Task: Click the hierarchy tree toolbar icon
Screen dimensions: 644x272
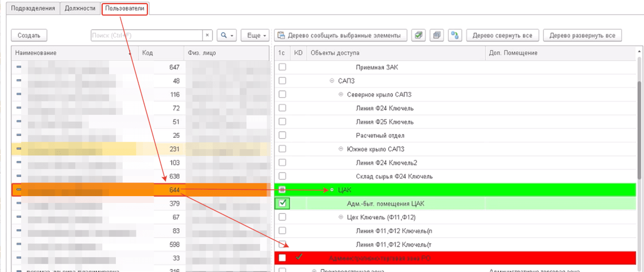Action: [455, 35]
